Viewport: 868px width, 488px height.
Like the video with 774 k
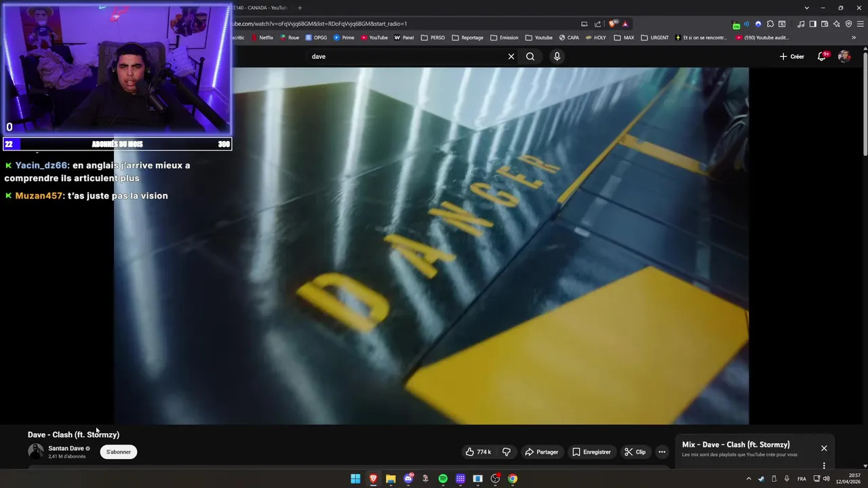pos(478,452)
